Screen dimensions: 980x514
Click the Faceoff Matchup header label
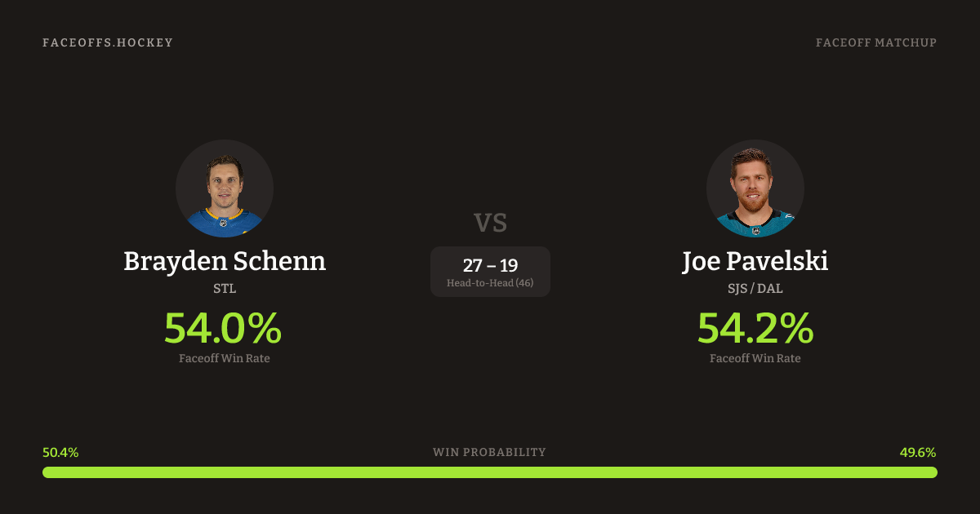(x=876, y=42)
